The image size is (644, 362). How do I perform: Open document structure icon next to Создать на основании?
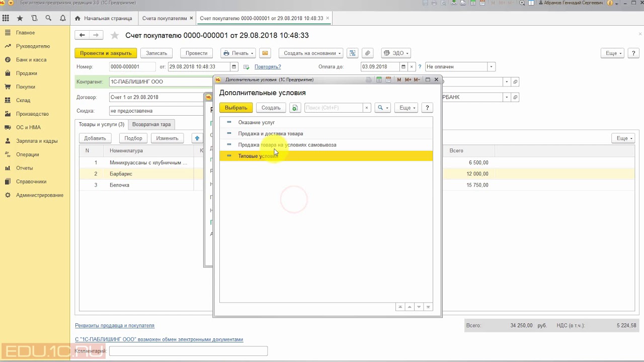click(353, 53)
